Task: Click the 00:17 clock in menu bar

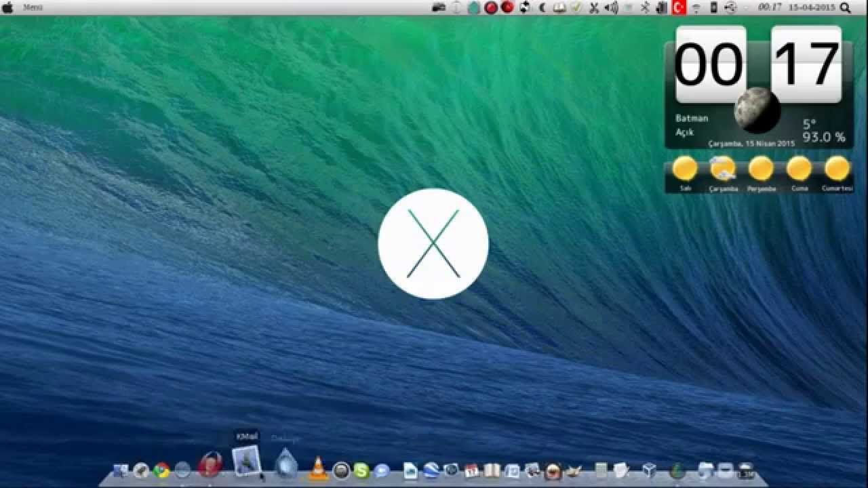Action: [x=770, y=7]
